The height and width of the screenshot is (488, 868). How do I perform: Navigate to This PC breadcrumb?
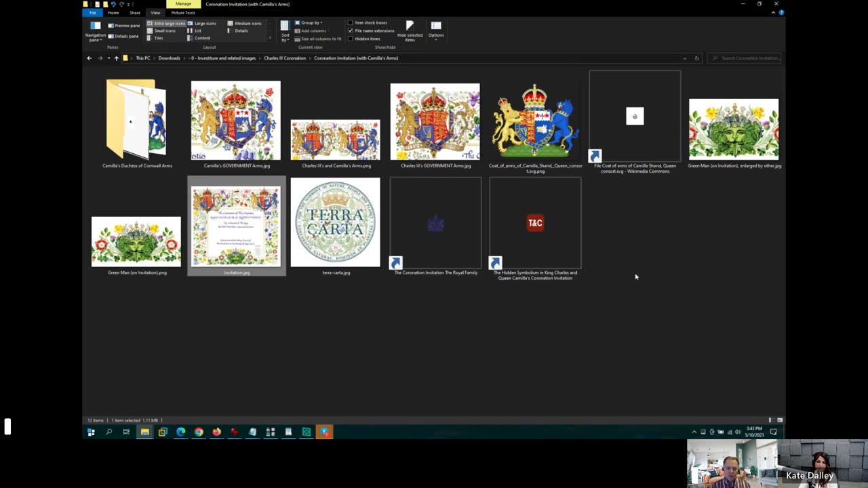click(x=142, y=58)
